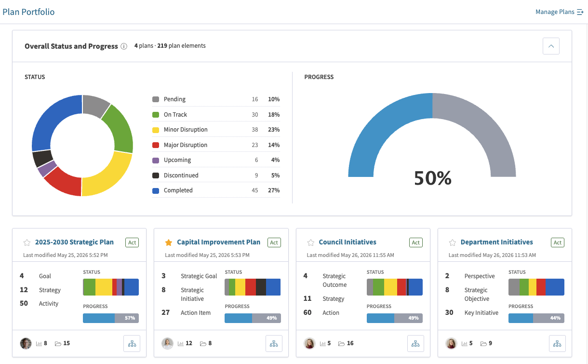Image resolution: width=588 pixels, height=364 pixels.
Task: View hierarchy tree for Department Initiatives
Action: click(557, 344)
